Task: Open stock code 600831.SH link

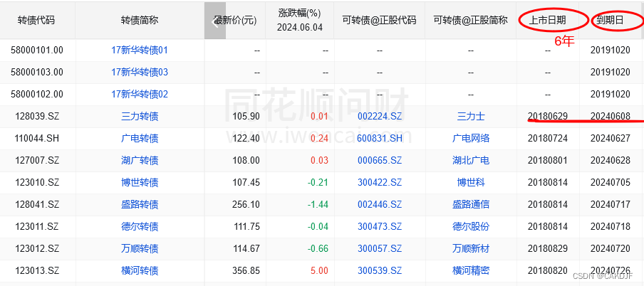Action: 380,139
